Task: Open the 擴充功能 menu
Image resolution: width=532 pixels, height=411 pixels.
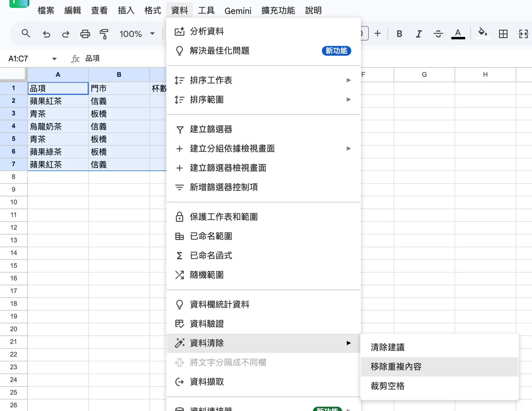Action: click(278, 10)
